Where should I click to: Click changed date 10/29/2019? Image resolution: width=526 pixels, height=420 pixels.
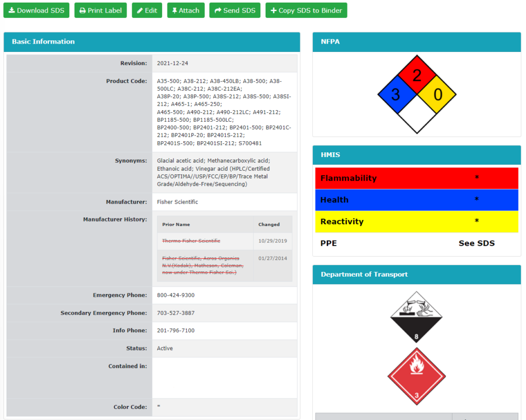point(273,241)
